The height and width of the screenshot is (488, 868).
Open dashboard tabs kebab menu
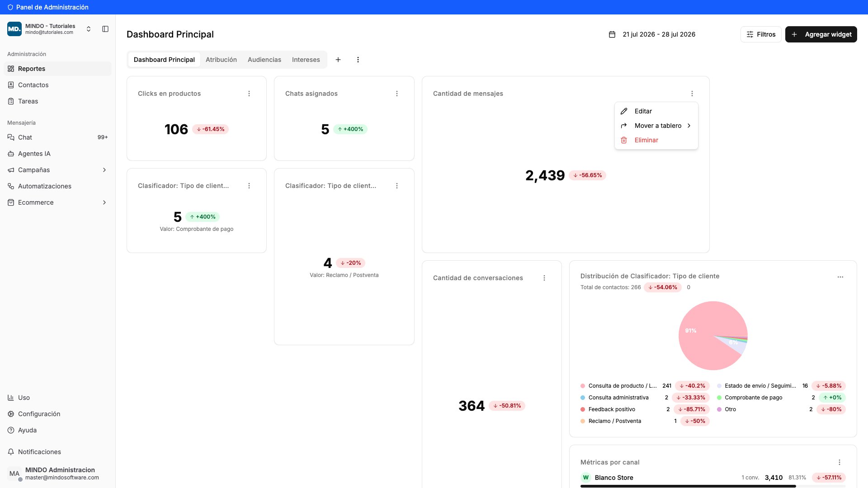pyautogui.click(x=358, y=60)
